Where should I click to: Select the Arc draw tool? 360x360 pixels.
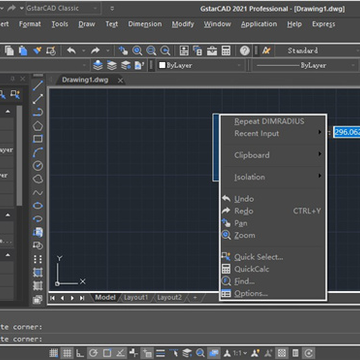point(38,152)
